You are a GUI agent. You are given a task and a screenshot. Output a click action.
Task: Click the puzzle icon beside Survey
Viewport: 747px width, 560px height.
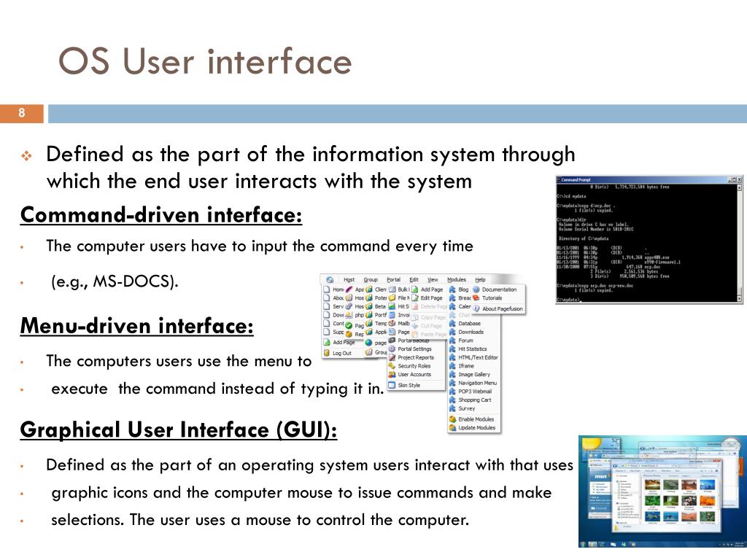(452, 408)
